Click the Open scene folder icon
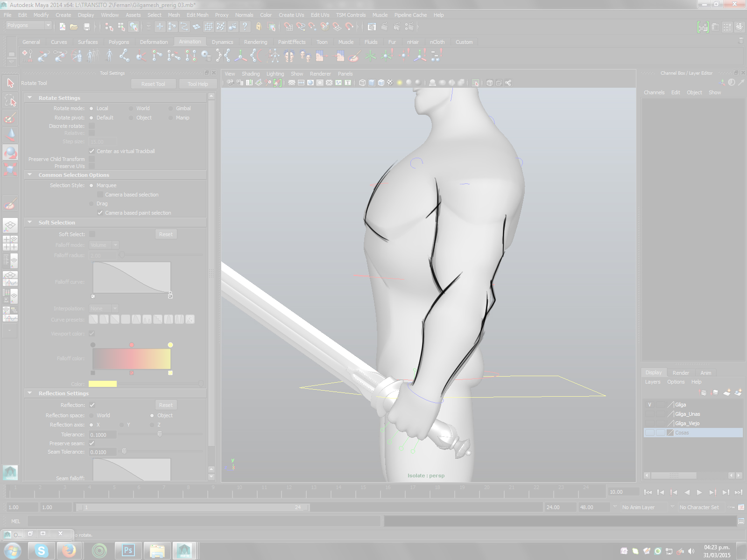This screenshot has height=560, width=747. click(x=74, y=27)
